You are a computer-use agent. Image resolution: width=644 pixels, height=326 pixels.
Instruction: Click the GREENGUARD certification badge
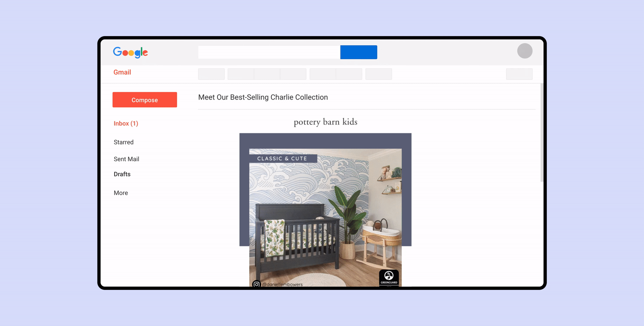coord(389,278)
